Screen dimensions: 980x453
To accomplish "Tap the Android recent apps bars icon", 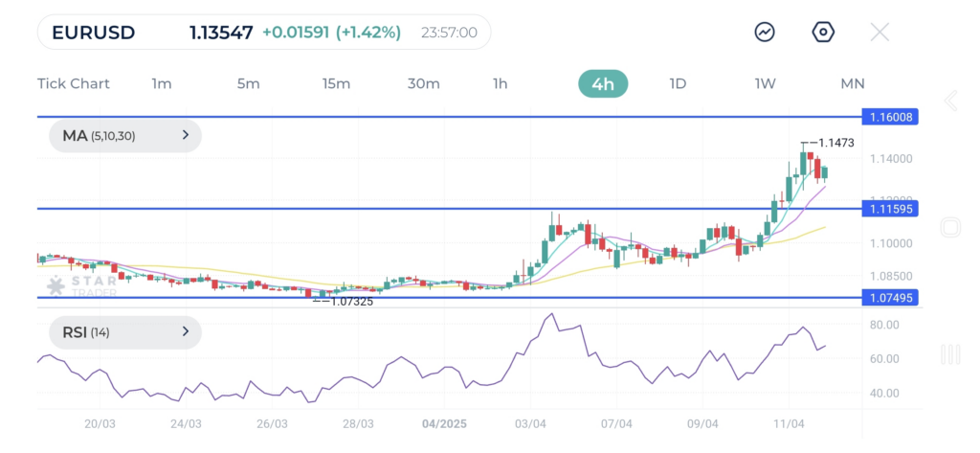I will point(950,355).
